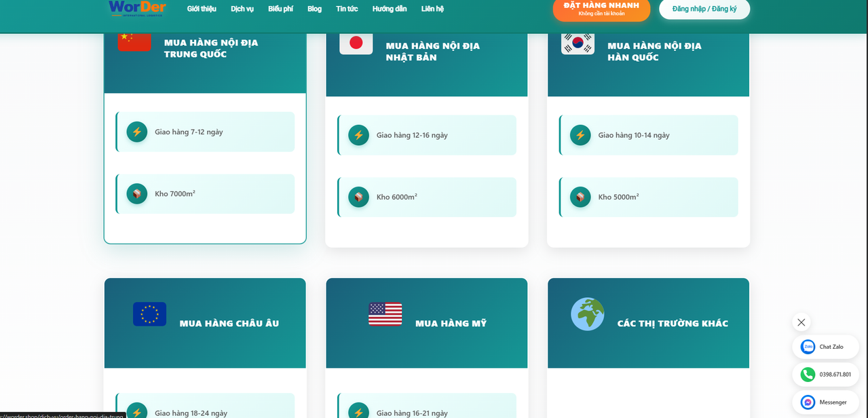Open the Dịch vụ menu item

pos(242,9)
